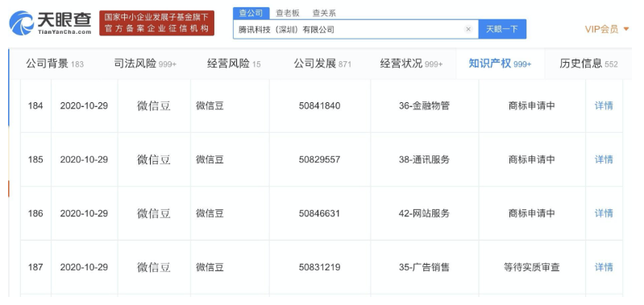
Task: Open the VIP会员 dropdown arrow
Action: [626, 29]
